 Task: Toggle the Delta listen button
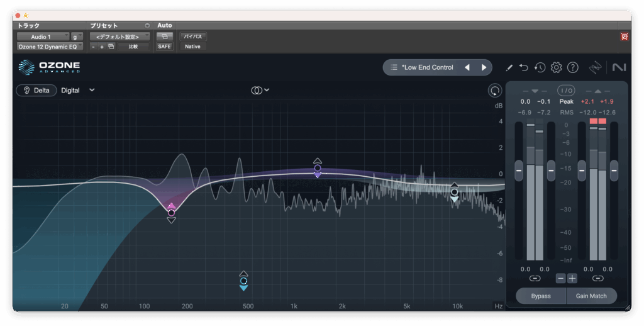(x=36, y=90)
